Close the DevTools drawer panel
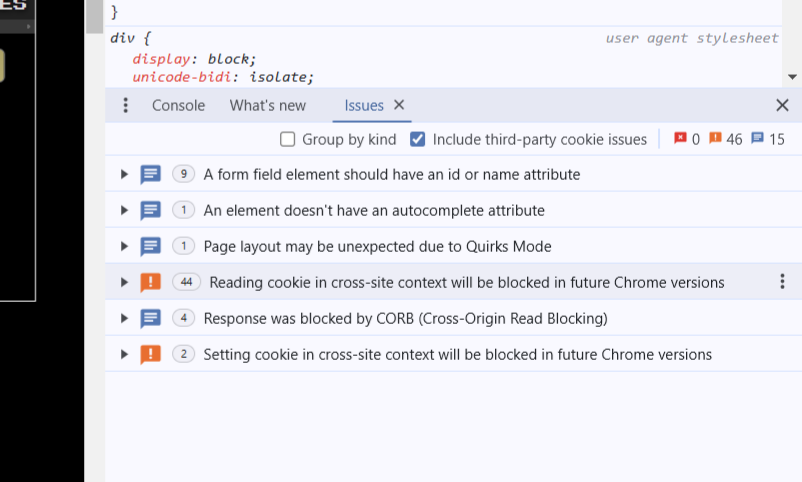 (782, 105)
